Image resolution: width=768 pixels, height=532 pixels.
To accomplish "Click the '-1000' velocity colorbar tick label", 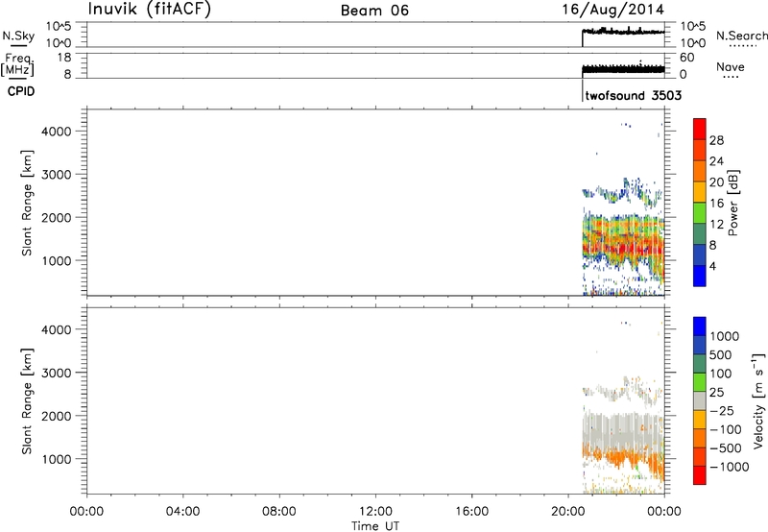I will point(730,467).
